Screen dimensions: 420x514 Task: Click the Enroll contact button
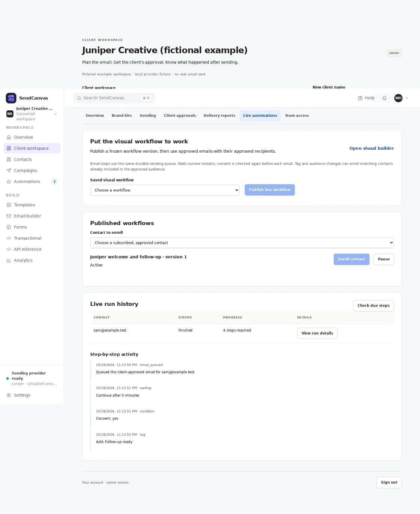click(351, 259)
